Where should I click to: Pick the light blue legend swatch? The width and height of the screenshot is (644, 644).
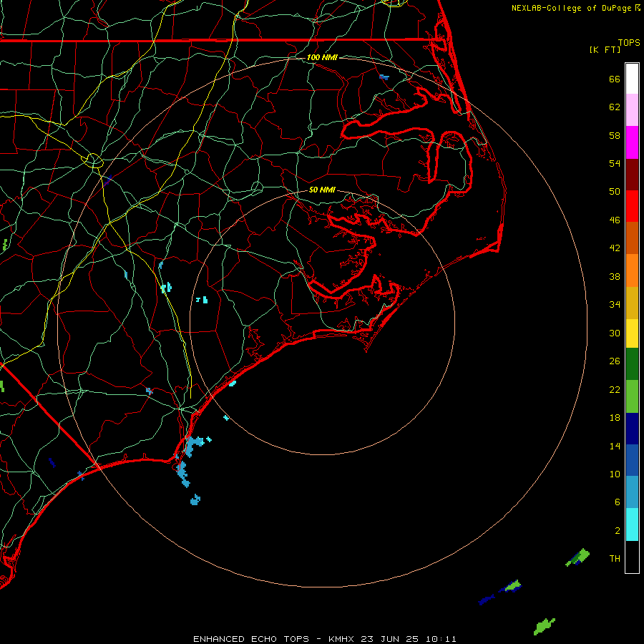click(x=632, y=492)
